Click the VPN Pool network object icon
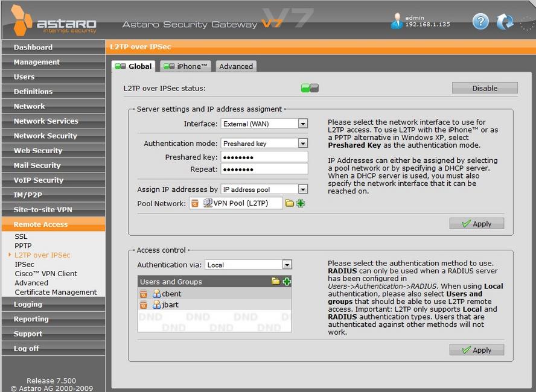Viewport: 536px width, 392px height. [208, 203]
